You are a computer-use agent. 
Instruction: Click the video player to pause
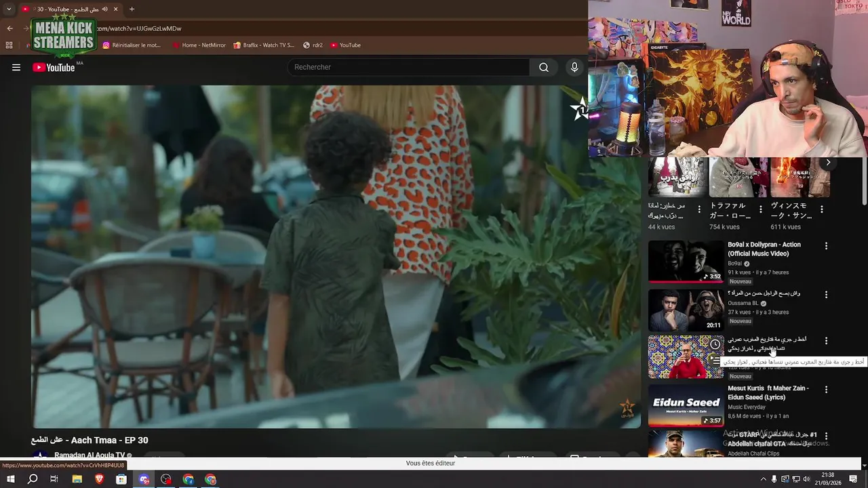pyautogui.click(x=336, y=256)
